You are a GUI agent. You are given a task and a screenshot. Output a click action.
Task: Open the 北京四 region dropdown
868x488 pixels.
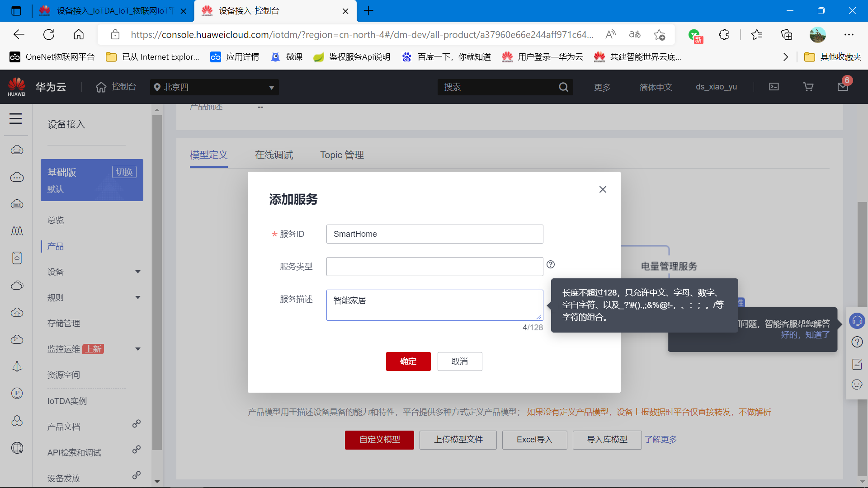(214, 87)
